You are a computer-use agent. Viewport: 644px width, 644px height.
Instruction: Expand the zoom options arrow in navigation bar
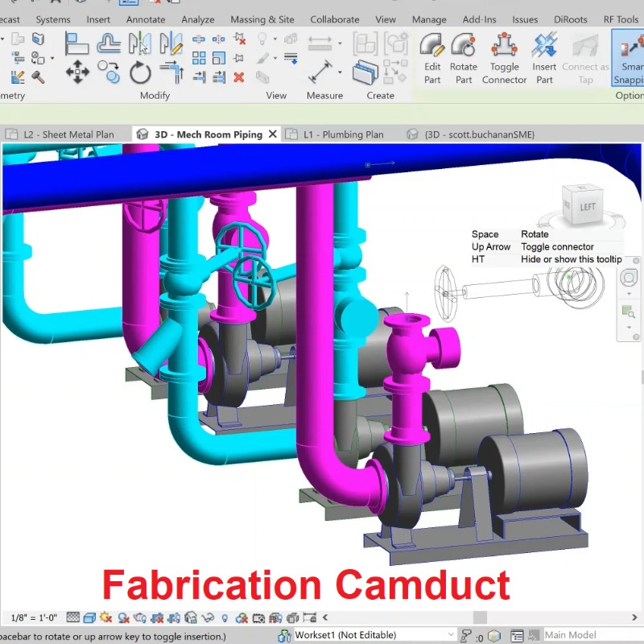(x=630, y=328)
